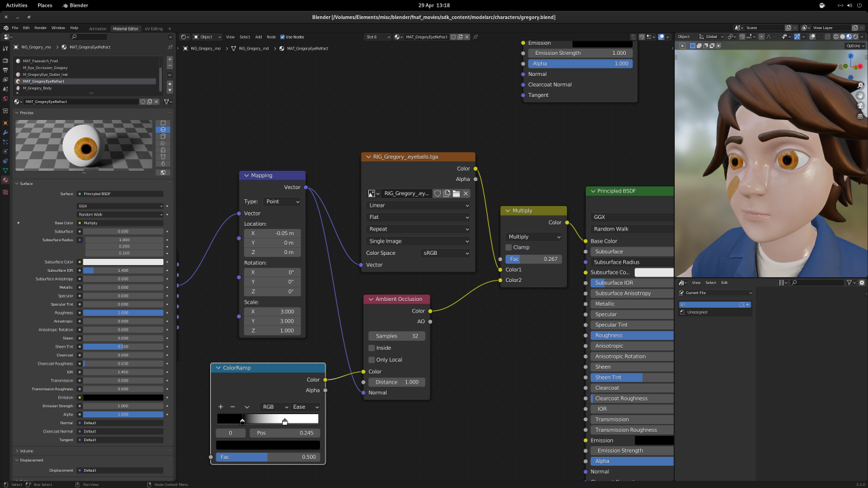Add a new material slot with the plus button
Image resolution: width=868 pixels, height=488 pixels.
click(170, 59)
